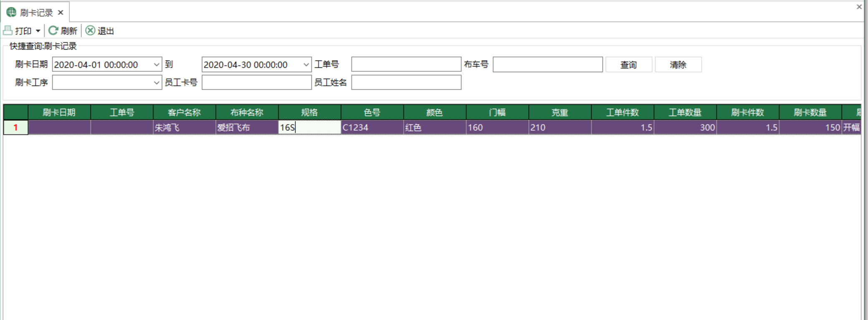The height and width of the screenshot is (320, 868).
Task: Click the empty 刷卡日期 cell in row 1
Action: click(59, 127)
